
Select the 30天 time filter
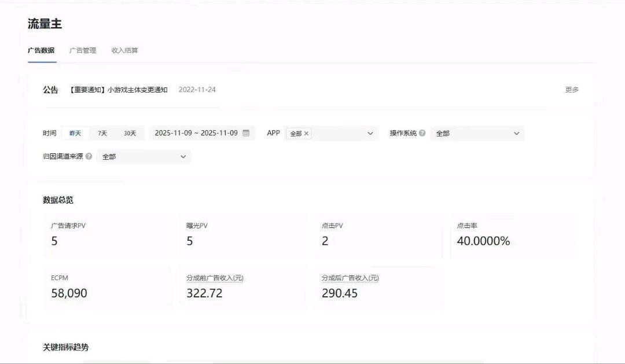point(130,133)
